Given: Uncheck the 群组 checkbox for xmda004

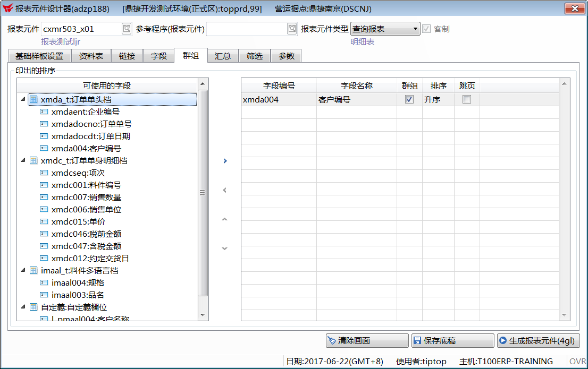Looking at the screenshot, I should point(409,99).
